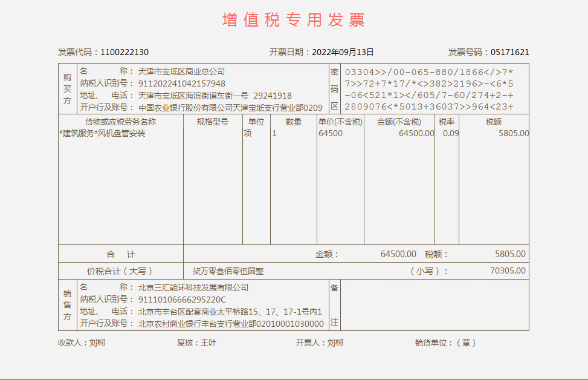Click the issue date 2022年09月13日

pyautogui.click(x=343, y=52)
